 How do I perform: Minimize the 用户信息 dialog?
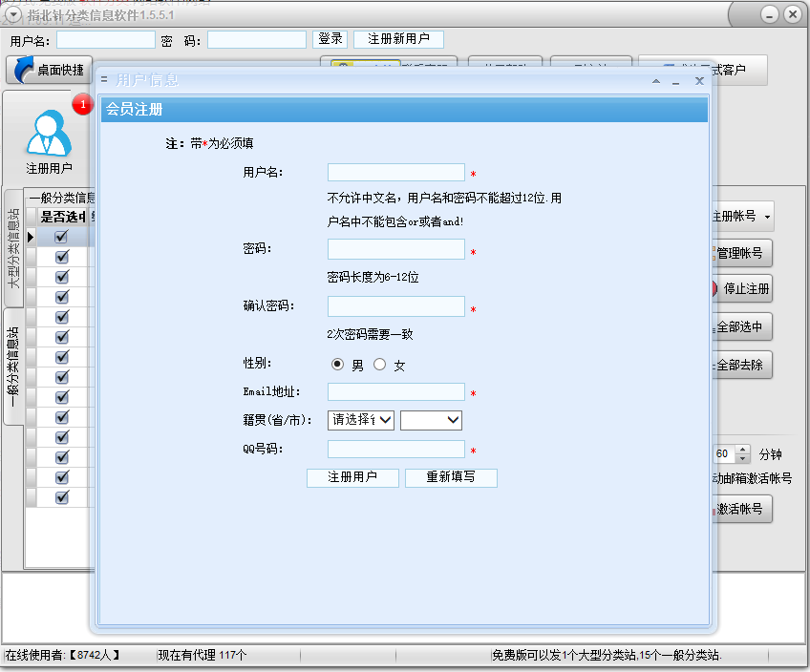pyautogui.click(x=675, y=81)
